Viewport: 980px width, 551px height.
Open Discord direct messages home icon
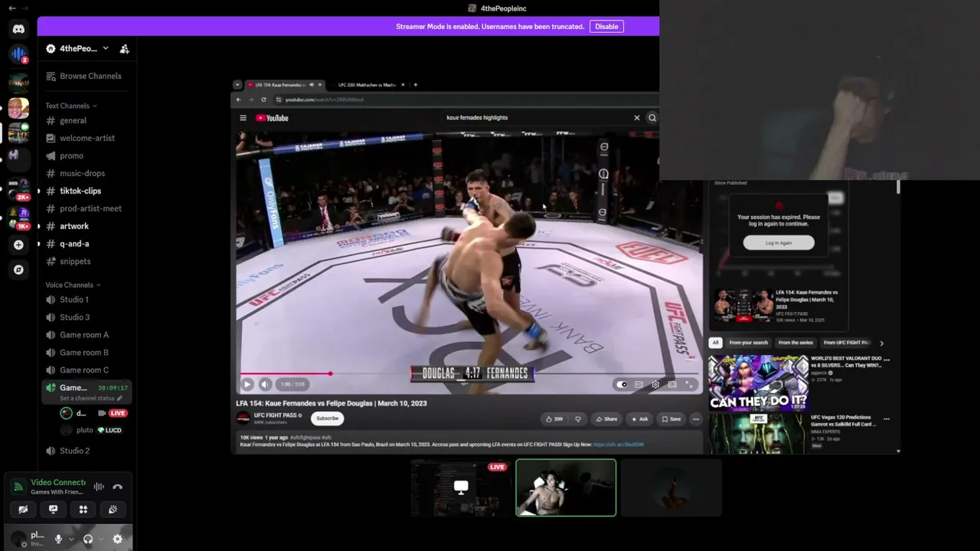coord(18,29)
